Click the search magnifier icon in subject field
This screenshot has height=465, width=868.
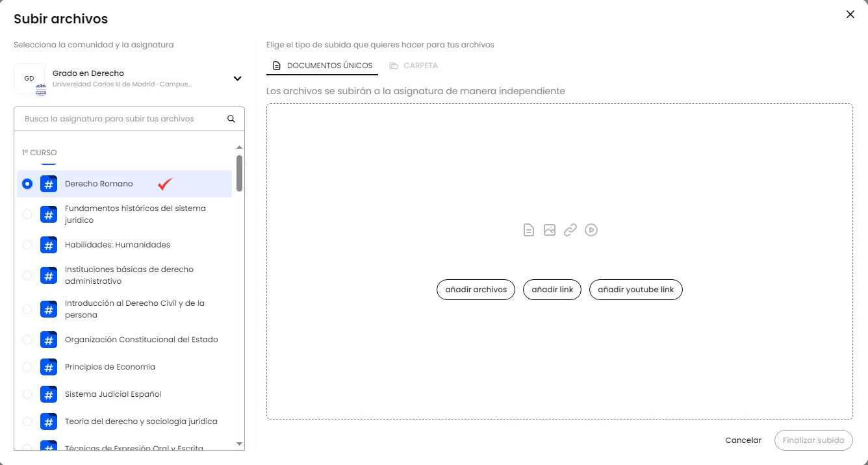231,119
